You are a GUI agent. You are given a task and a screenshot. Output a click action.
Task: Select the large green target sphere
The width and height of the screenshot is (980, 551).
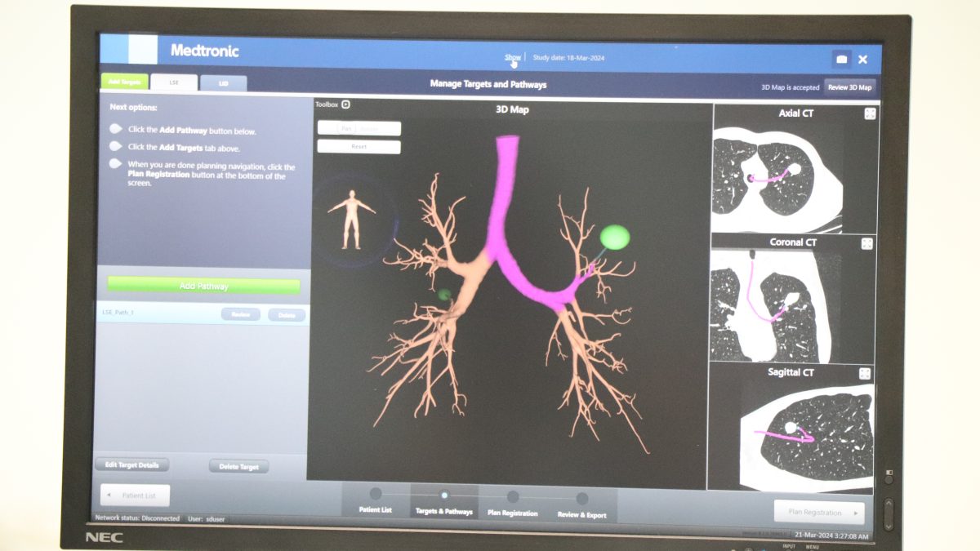[x=614, y=238]
